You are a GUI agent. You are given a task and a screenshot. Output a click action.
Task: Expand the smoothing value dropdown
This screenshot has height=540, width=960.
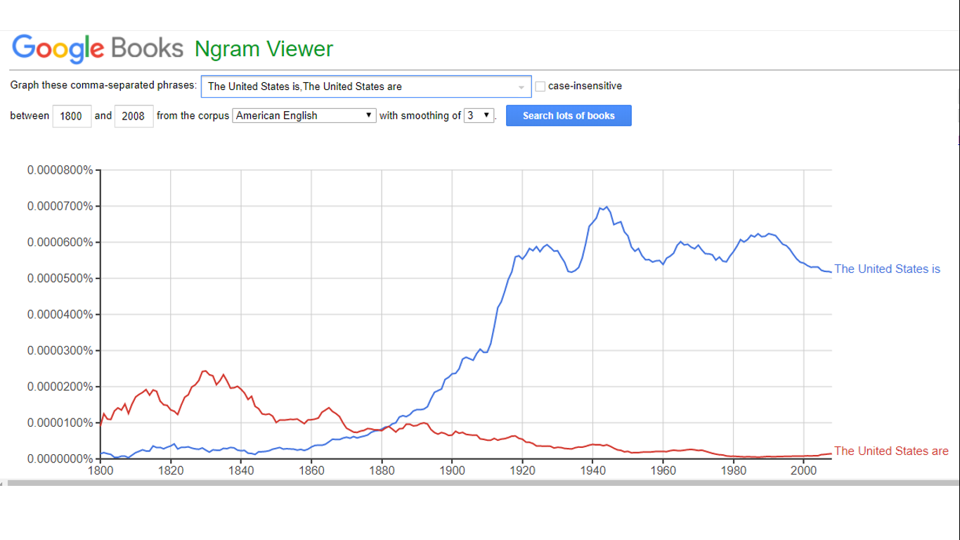coord(479,116)
